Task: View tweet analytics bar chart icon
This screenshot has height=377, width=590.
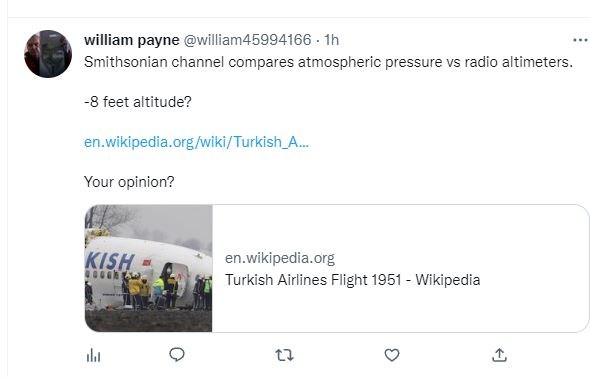Action: coord(93,355)
